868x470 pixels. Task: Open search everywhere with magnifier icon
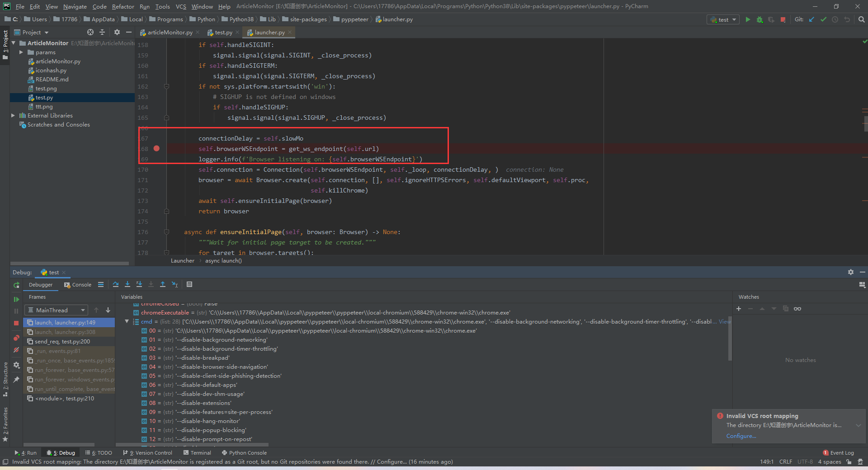[x=861, y=19]
